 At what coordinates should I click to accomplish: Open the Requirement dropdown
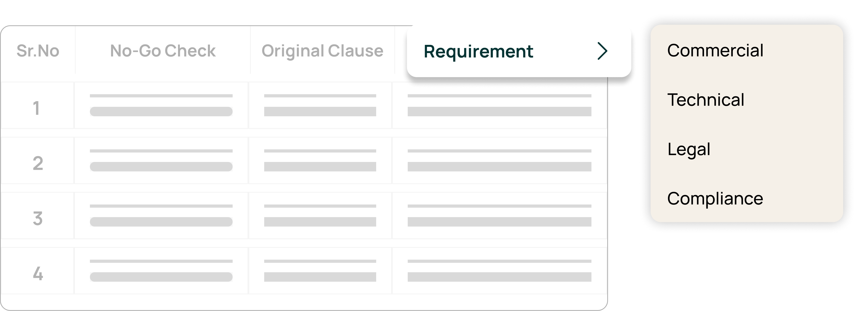pyautogui.click(x=479, y=51)
